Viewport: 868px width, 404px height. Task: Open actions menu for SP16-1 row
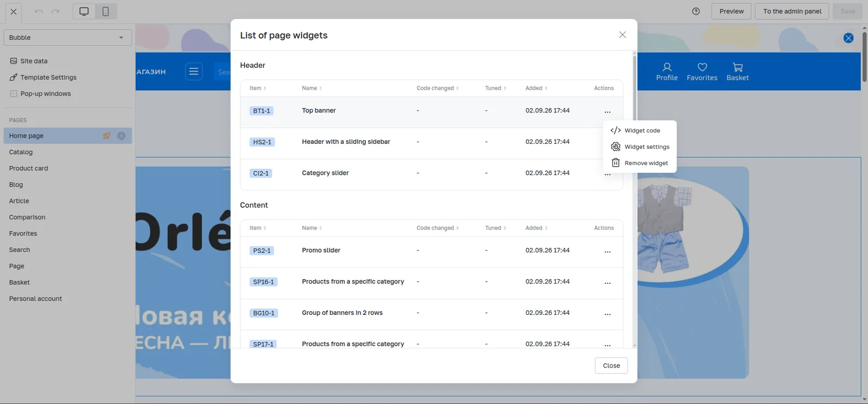tap(608, 283)
